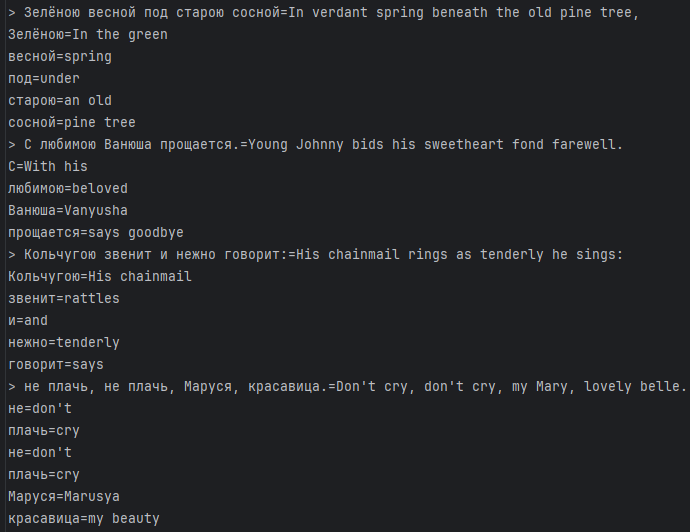Click the "под=under" line

(x=44, y=78)
